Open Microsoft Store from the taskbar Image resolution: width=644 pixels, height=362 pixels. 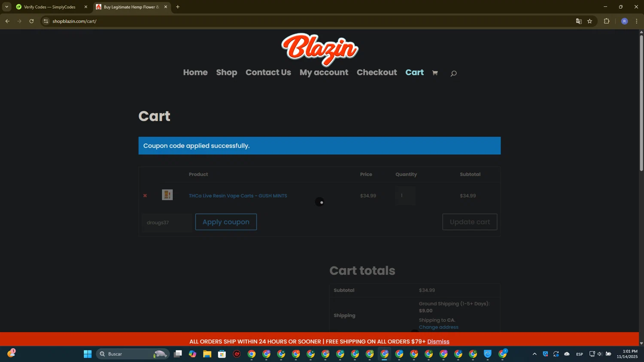click(222, 354)
